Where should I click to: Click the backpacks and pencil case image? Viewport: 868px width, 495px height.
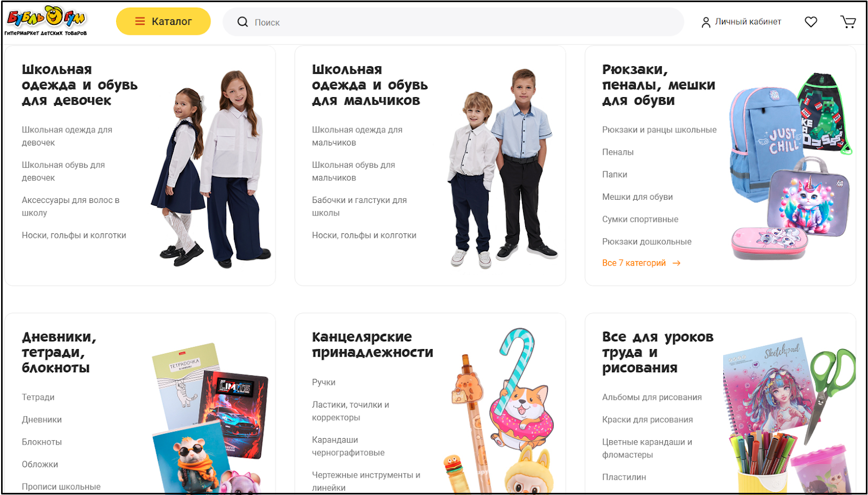[x=790, y=166]
